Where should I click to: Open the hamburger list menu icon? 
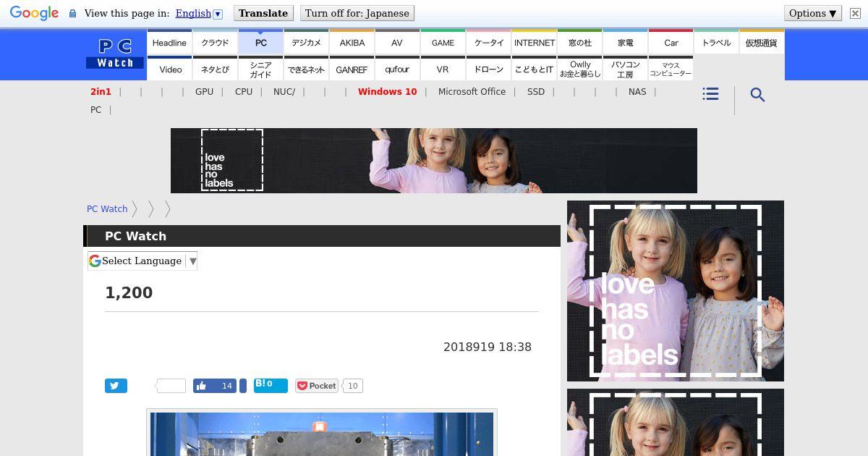(710, 94)
